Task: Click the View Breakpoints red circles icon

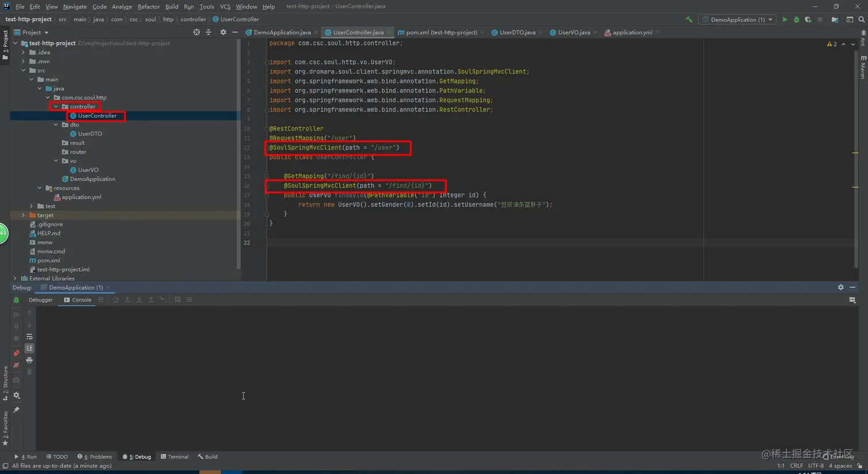Action: (x=16, y=353)
